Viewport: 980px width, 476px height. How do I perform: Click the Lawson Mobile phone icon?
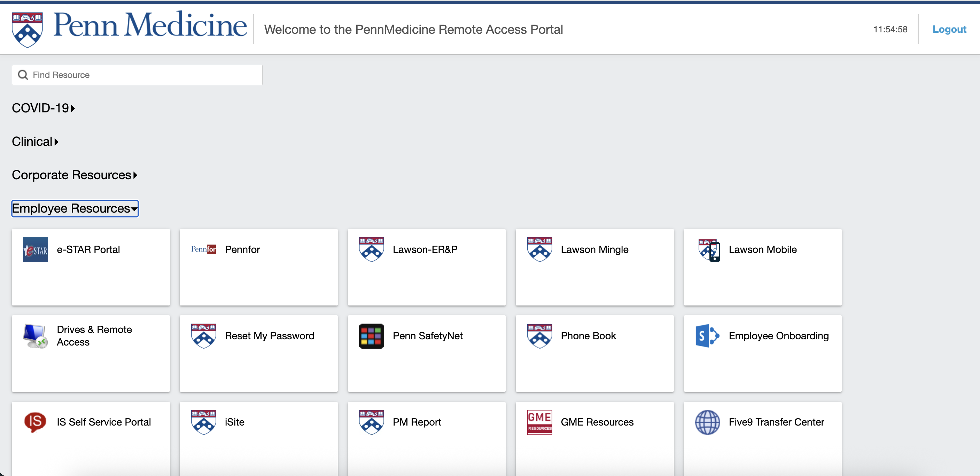click(709, 250)
